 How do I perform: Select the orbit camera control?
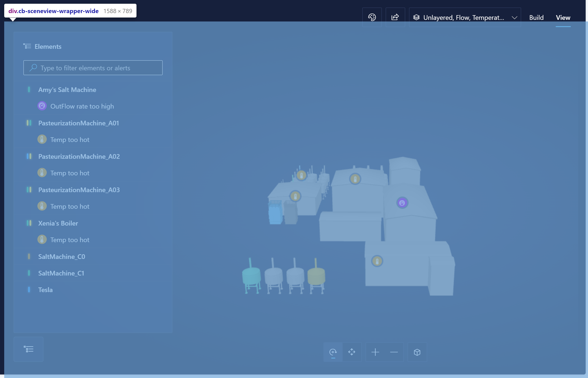coord(333,352)
